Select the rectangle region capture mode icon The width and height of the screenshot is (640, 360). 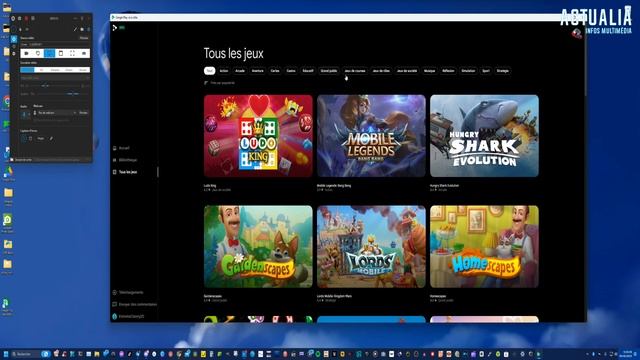49,53
